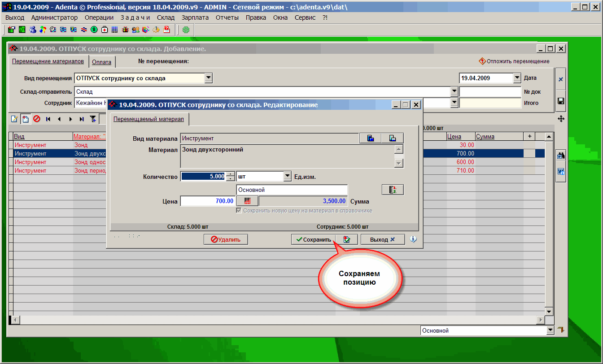603x364 pixels.
Task: Switch to the 'Оплата' tab
Action: (101, 62)
